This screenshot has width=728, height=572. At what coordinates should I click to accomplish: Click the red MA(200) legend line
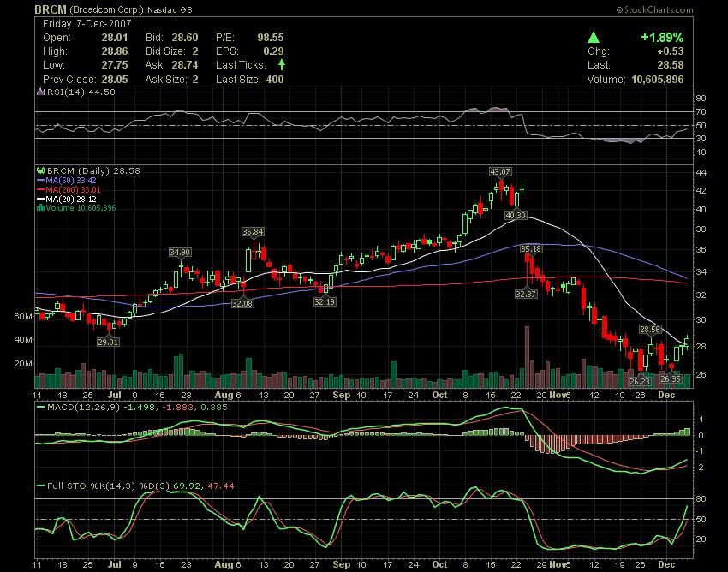point(41,190)
